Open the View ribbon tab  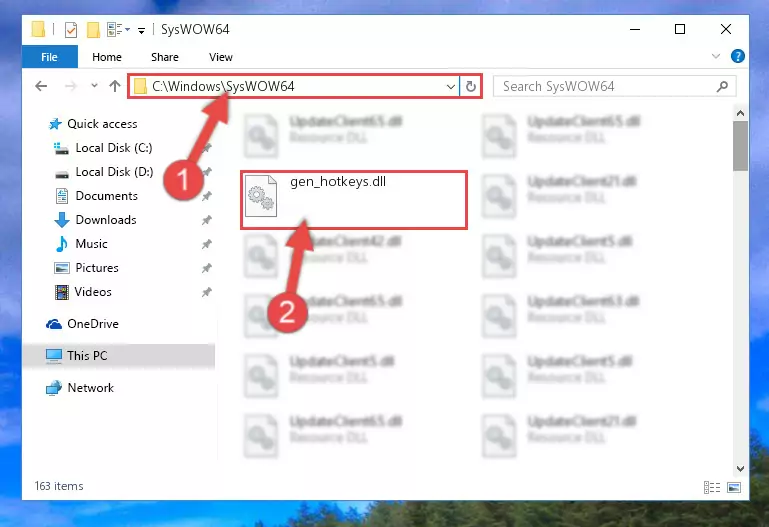221,57
